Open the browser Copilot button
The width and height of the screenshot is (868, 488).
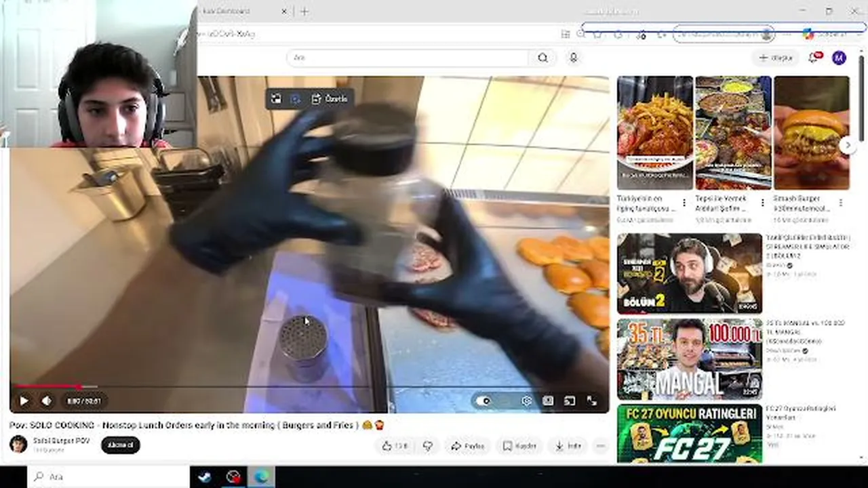coord(808,34)
